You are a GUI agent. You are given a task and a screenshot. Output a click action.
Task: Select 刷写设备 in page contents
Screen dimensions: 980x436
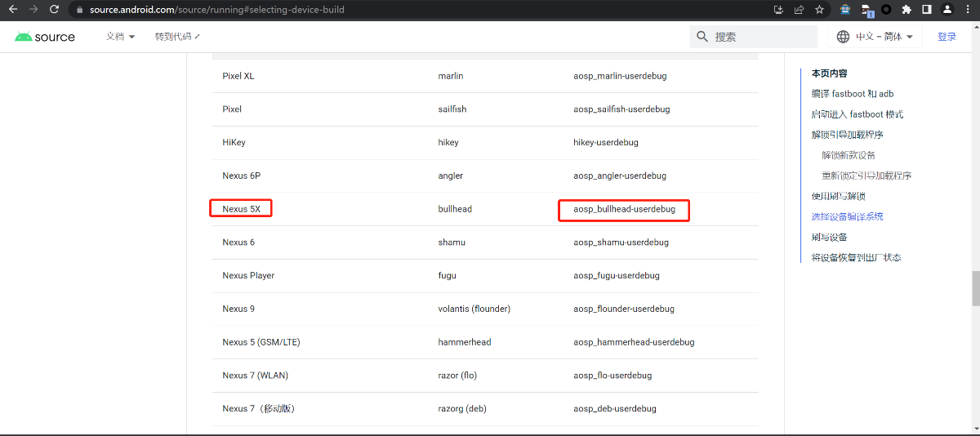pos(829,237)
